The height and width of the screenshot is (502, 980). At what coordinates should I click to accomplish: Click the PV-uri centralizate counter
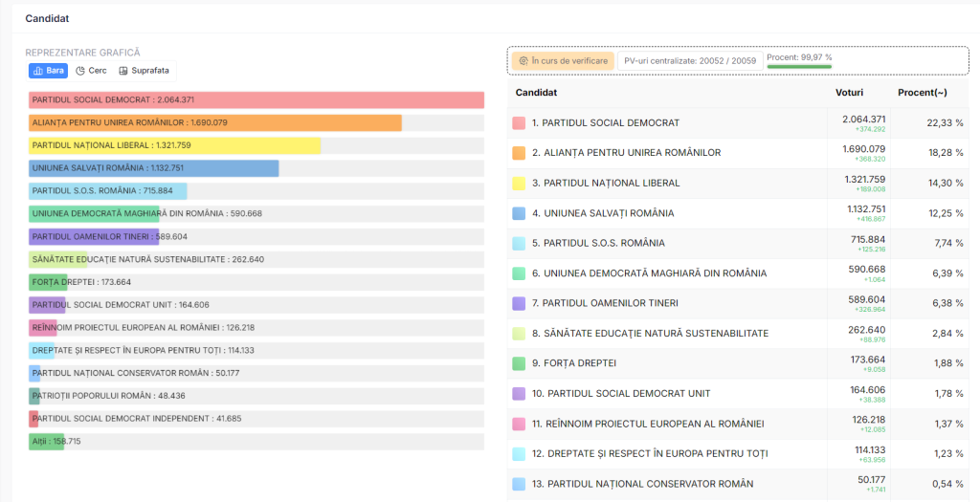pyautogui.click(x=689, y=60)
